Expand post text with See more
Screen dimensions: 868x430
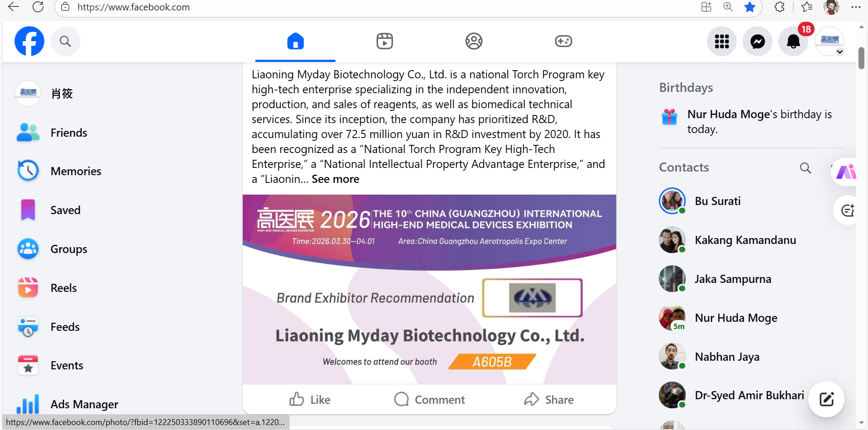(x=336, y=179)
